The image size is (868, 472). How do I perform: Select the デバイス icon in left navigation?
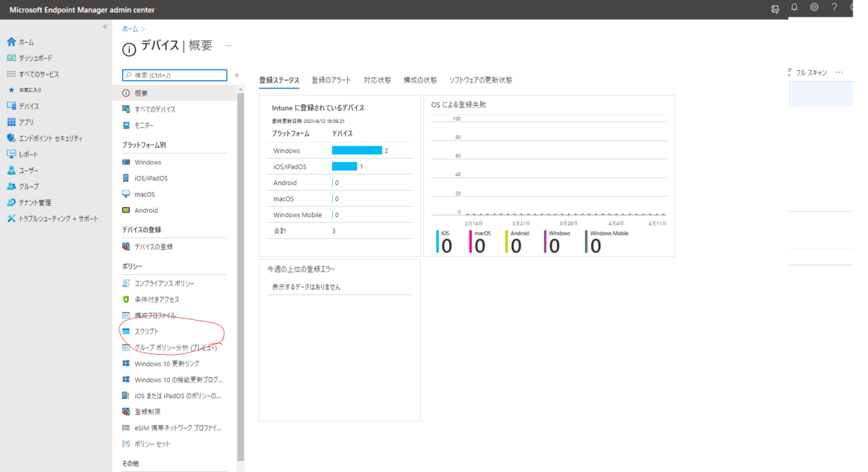[11, 106]
